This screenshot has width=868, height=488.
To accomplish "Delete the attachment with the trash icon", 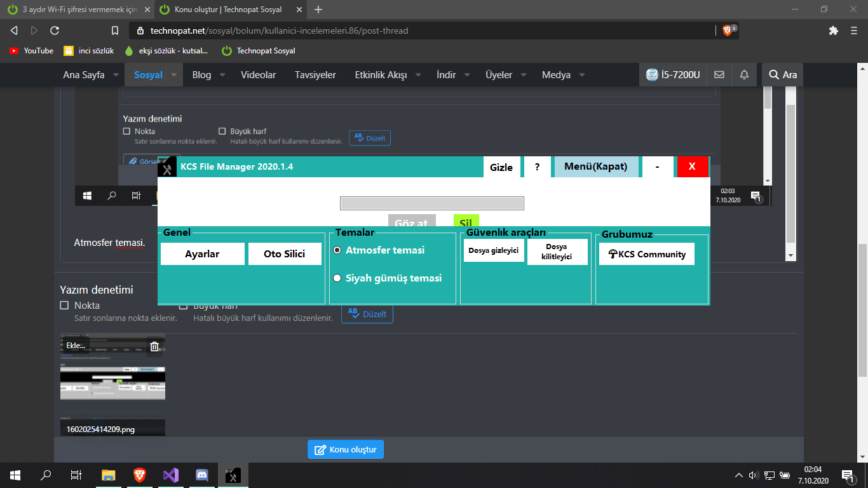I will click(x=154, y=346).
